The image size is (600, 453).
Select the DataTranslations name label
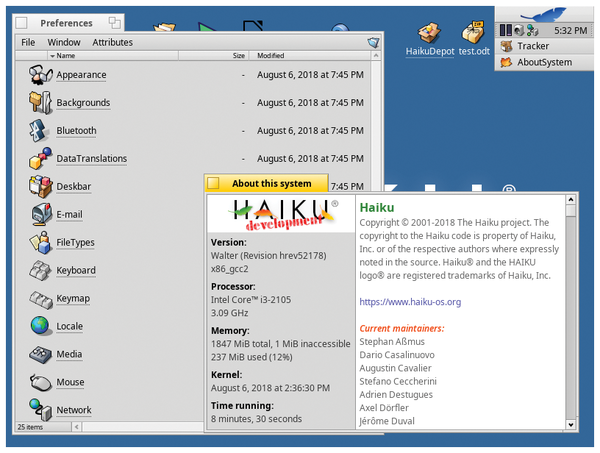point(91,158)
